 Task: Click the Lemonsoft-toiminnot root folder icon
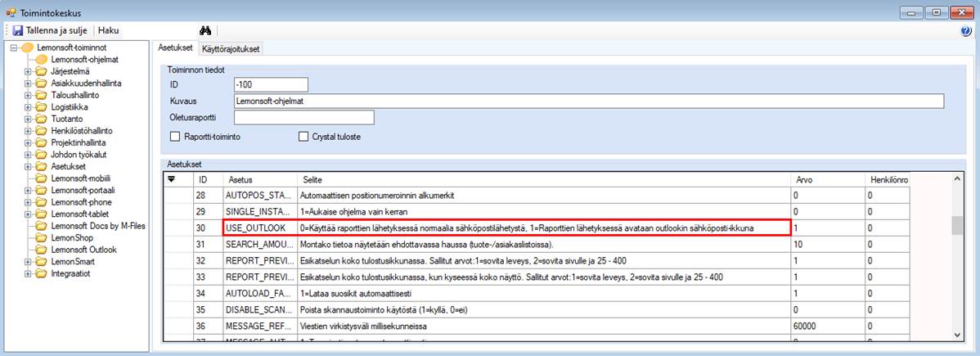[28, 47]
